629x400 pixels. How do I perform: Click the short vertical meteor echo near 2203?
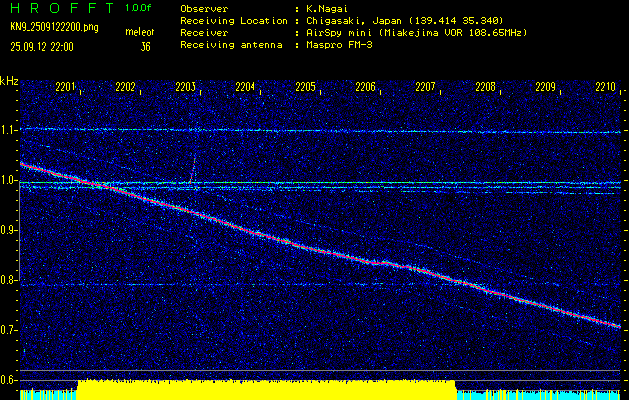tap(193, 170)
